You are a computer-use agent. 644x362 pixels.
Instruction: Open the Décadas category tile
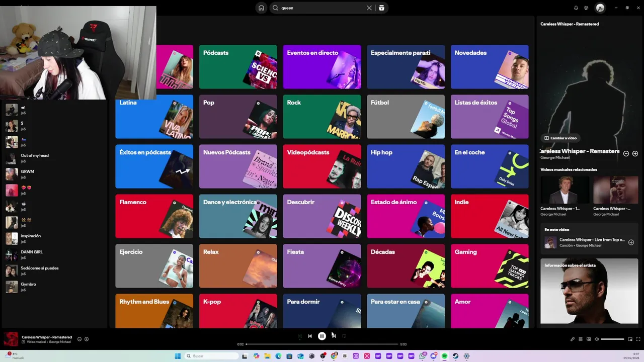tap(406, 266)
